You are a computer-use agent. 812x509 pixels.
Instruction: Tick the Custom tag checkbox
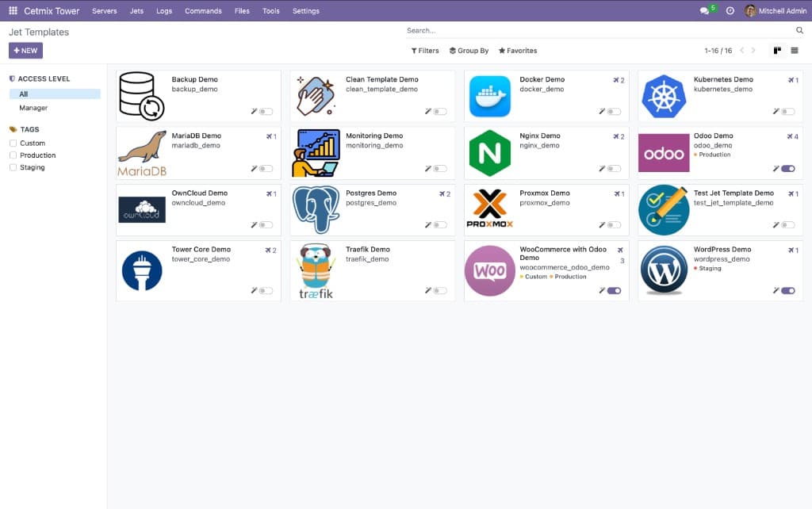click(13, 144)
